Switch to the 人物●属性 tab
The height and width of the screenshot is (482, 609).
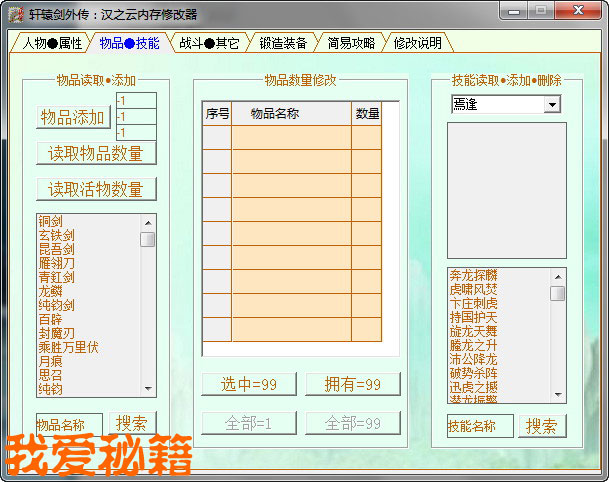click(52, 43)
